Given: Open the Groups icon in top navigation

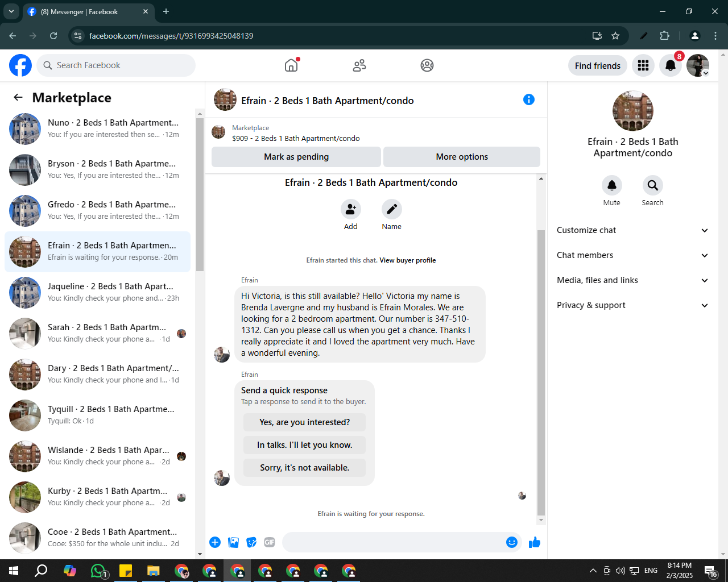Looking at the screenshot, I should tap(427, 65).
